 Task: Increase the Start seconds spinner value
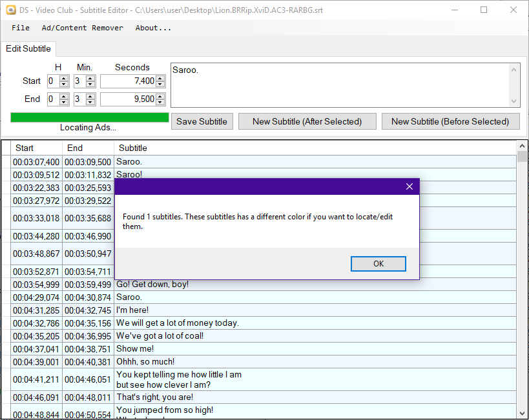coord(160,78)
